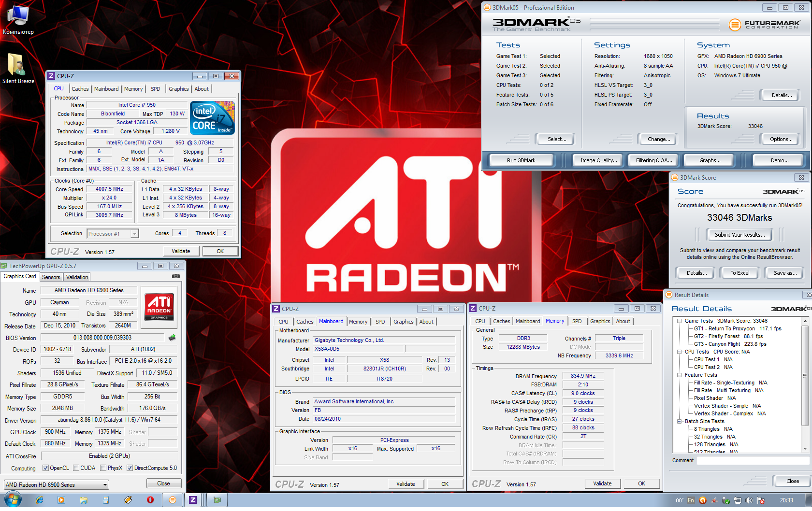
Task: Open the AMD Radeon HD 6900 Series dropdown
Action: [56, 484]
